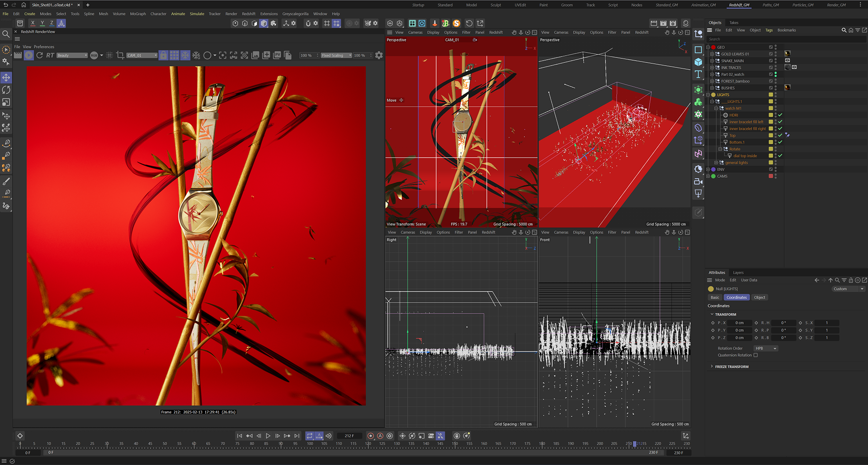Toggle Z axis lock

tap(52, 23)
